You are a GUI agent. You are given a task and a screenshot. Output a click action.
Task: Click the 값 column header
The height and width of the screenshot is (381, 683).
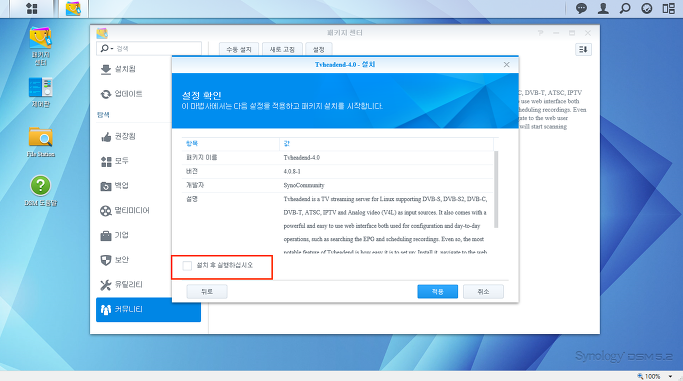(x=386, y=143)
